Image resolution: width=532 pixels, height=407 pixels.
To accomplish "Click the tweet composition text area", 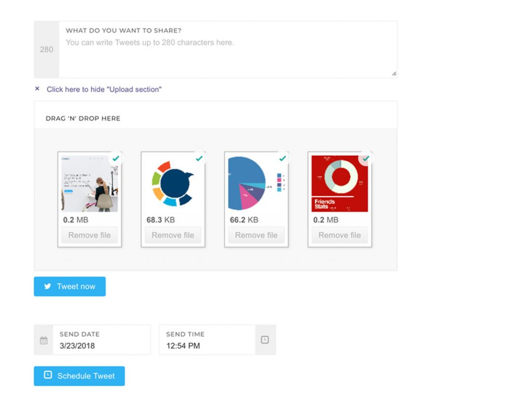I will [x=229, y=49].
